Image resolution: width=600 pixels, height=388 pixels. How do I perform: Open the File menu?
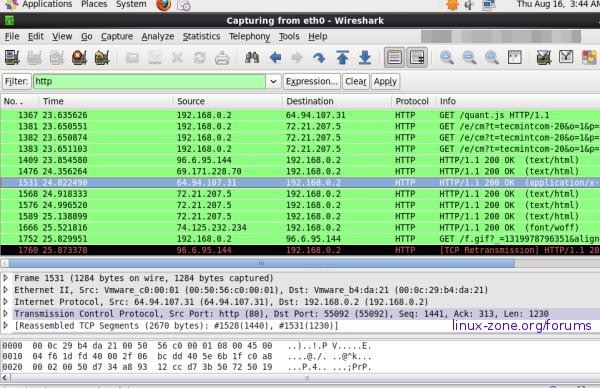pyautogui.click(x=12, y=36)
